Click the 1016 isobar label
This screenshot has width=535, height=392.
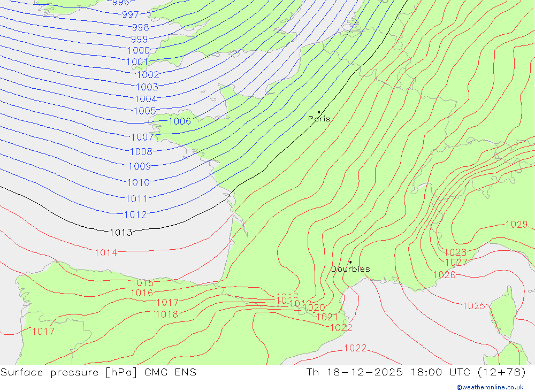(x=142, y=293)
